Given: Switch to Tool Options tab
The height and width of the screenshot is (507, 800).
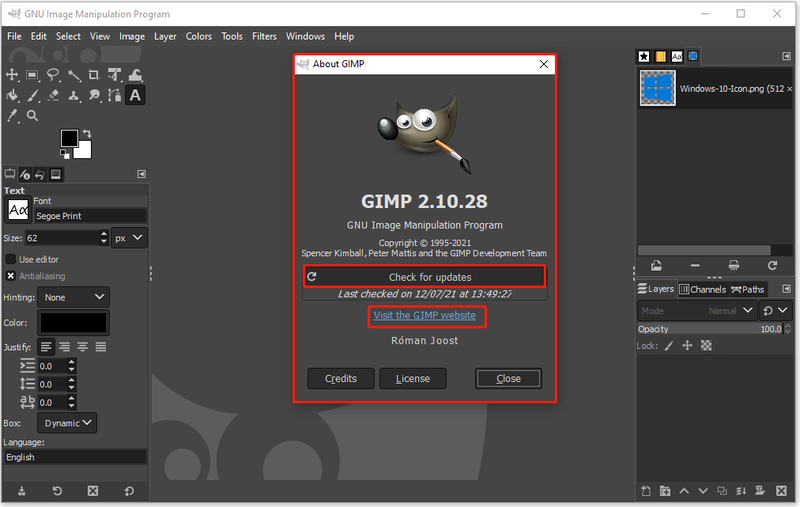Looking at the screenshot, I should coord(10,174).
